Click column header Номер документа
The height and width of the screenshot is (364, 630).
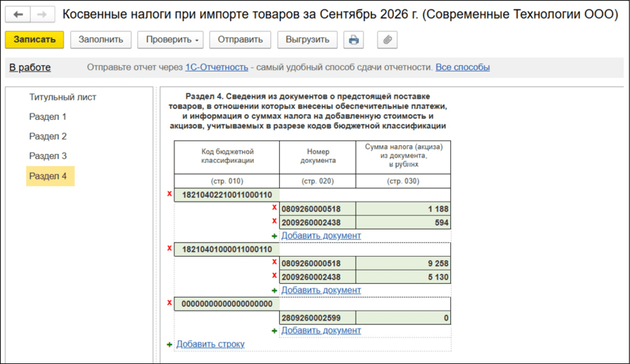pos(318,156)
